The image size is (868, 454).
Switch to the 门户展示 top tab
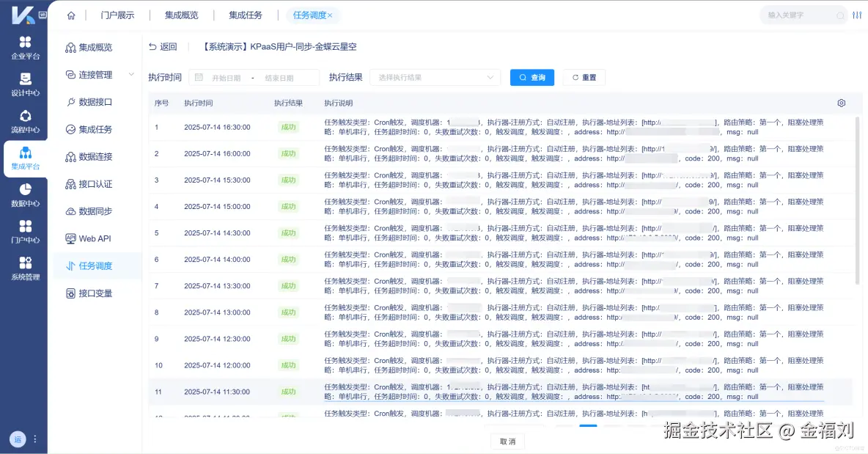pos(117,15)
